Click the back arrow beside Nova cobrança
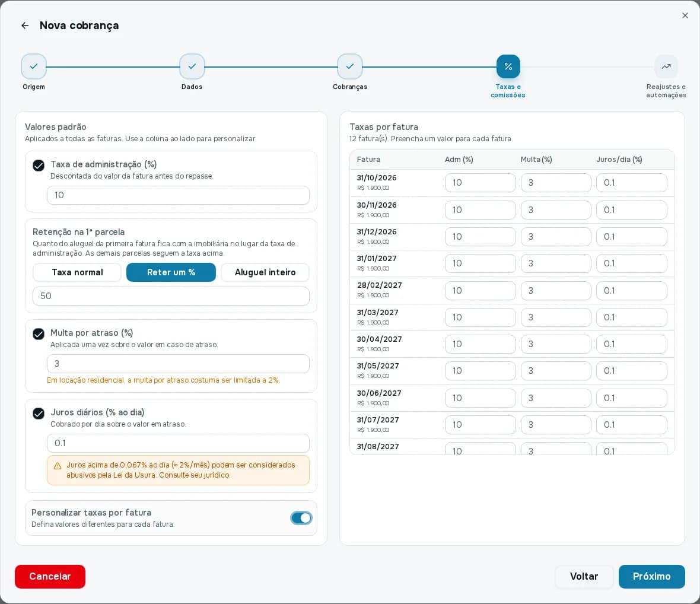Image resolution: width=700 pixels, height=604 pixels. tap(25, 26)
